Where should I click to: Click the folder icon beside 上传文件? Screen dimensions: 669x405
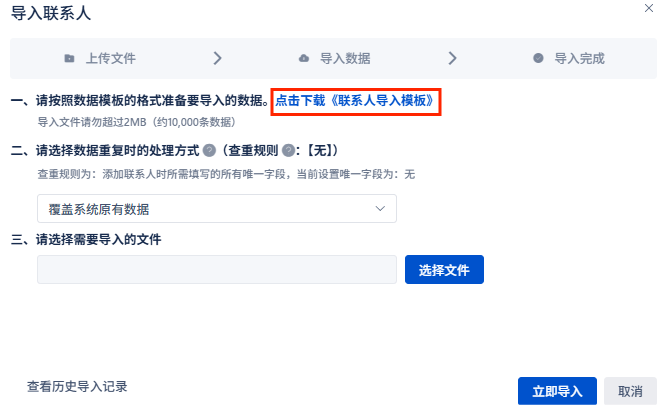point(69,58)
